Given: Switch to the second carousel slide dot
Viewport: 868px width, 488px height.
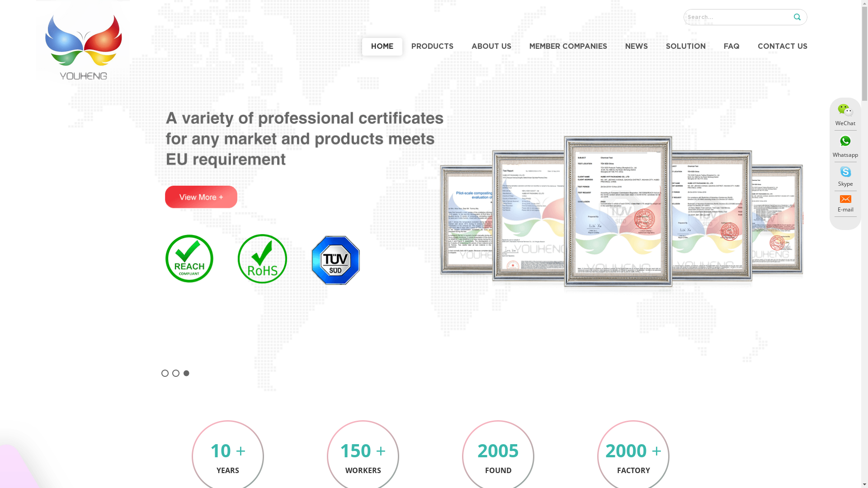Looking at the screenshot, I should point(176,373).
